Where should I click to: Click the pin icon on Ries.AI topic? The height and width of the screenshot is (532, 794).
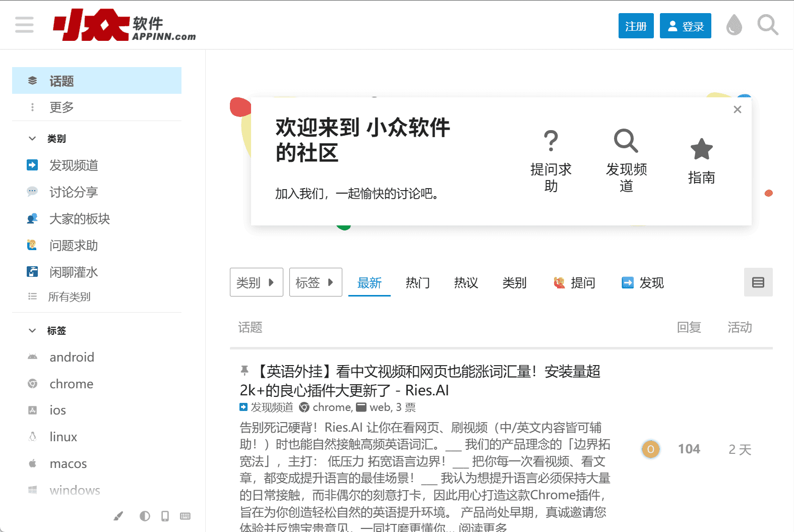[x=245, y=371]
